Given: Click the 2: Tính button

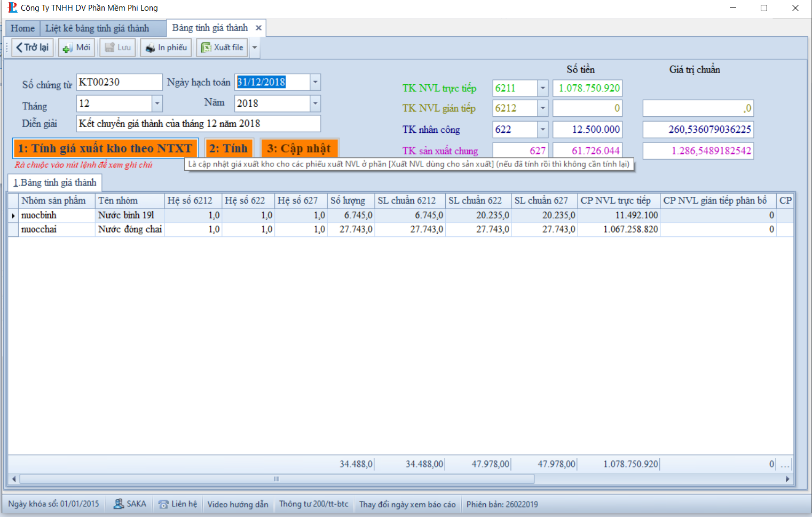Looking at the screenshot, I should coord(228,148).
